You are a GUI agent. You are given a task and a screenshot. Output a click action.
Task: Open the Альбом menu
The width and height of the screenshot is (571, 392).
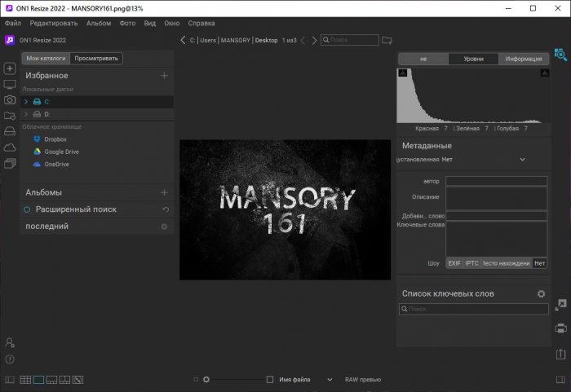click(x=99, y=24)
